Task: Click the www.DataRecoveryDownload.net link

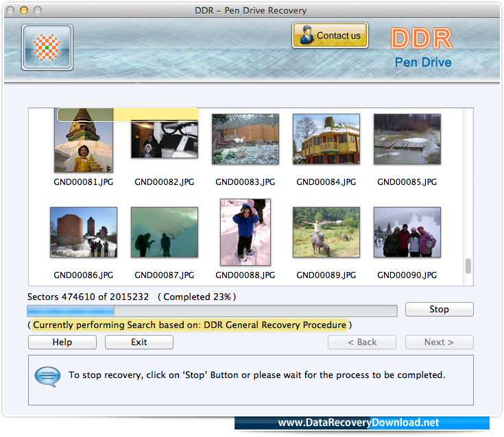Action: point(359,423)
